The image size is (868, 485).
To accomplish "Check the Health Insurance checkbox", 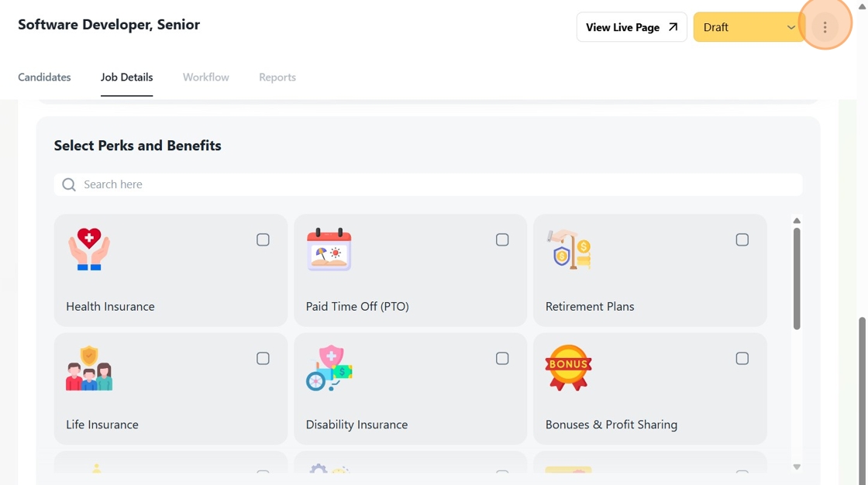I will point(263,240).
